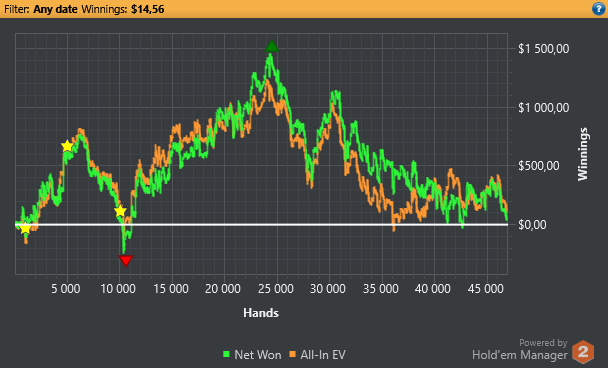The image size is (608, 368).
Task: Click the Net Won legend label
Action: click(x=258, y=355)
